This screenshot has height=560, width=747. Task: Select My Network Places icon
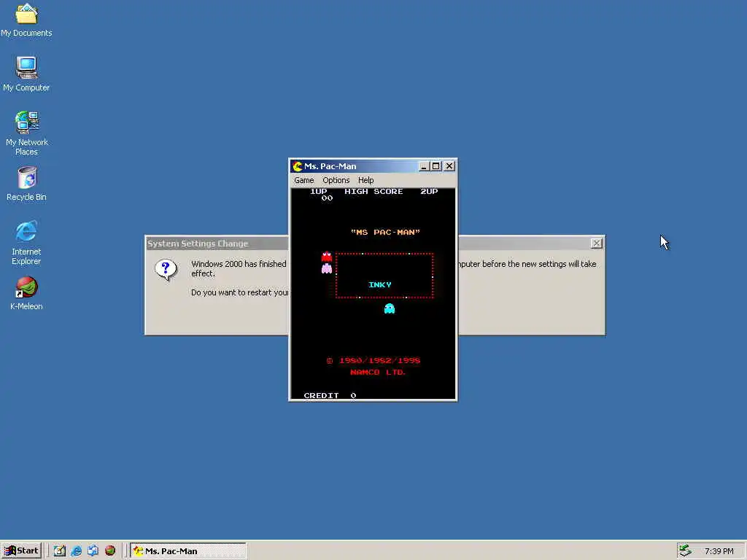(27, 133)
